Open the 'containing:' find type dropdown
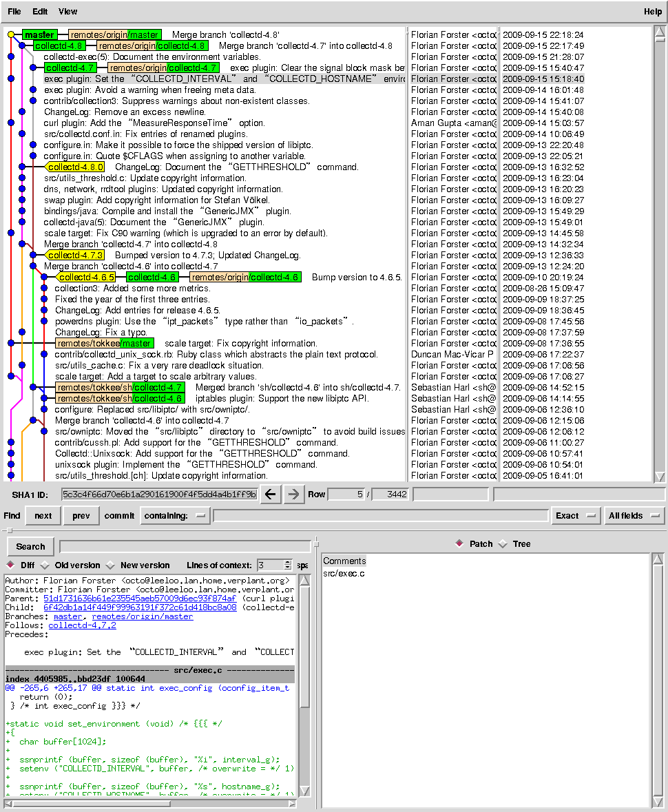 pos(175,516)
